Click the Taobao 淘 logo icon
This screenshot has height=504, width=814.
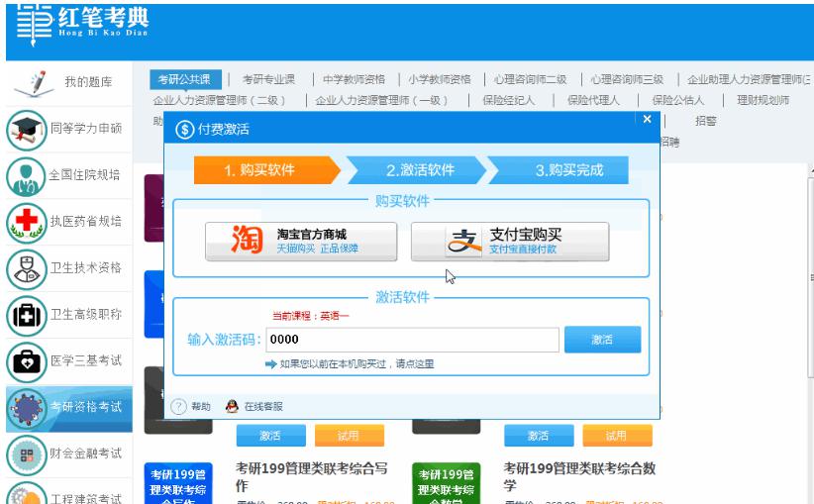(247, 240)
